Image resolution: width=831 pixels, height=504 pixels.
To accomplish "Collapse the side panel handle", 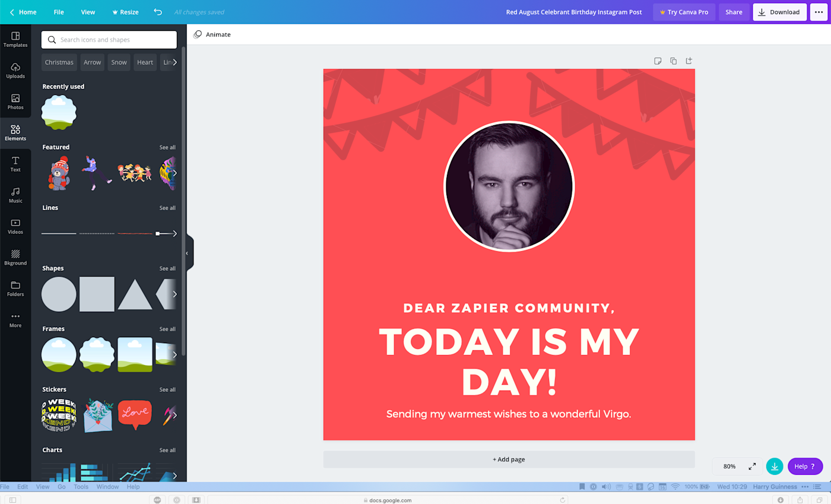I will [188, 253].
